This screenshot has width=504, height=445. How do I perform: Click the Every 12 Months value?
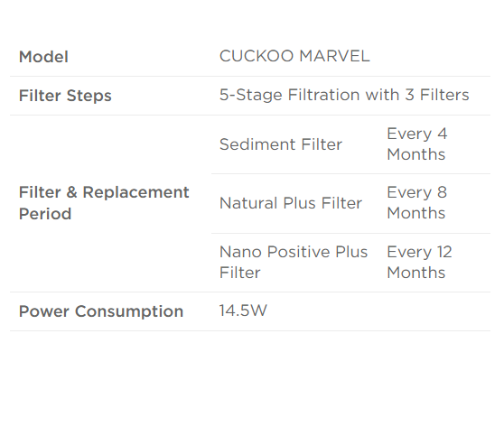[419, 262]
